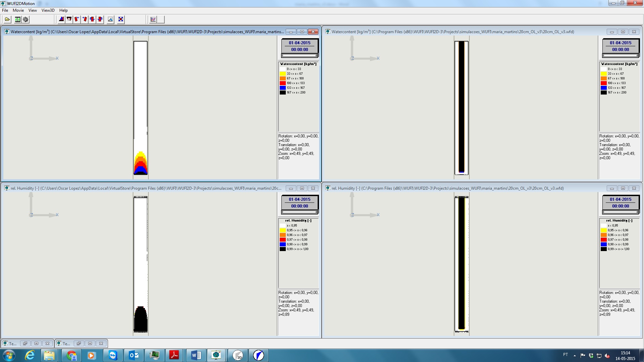The width and height of the screenshot is (644, 362).
Task: Restore the first minimized 'Te...' child window
Action: (x=25, y=343)
